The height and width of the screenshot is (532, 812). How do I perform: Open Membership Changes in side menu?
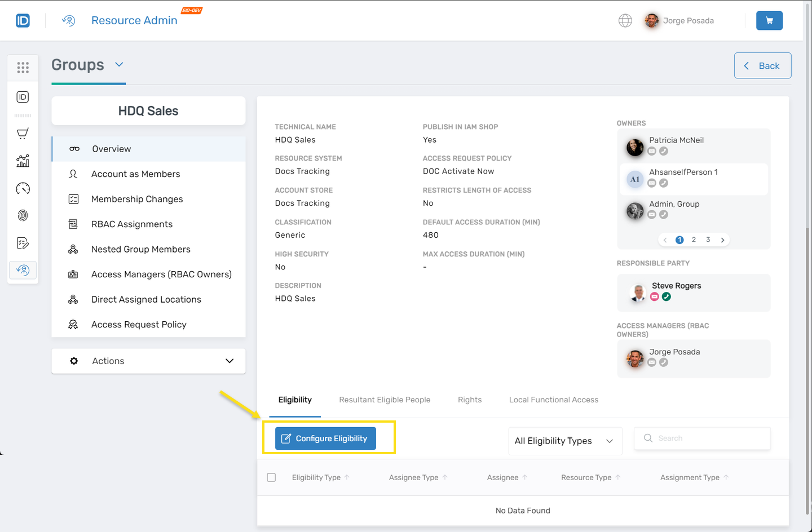(x=137, y=199)
